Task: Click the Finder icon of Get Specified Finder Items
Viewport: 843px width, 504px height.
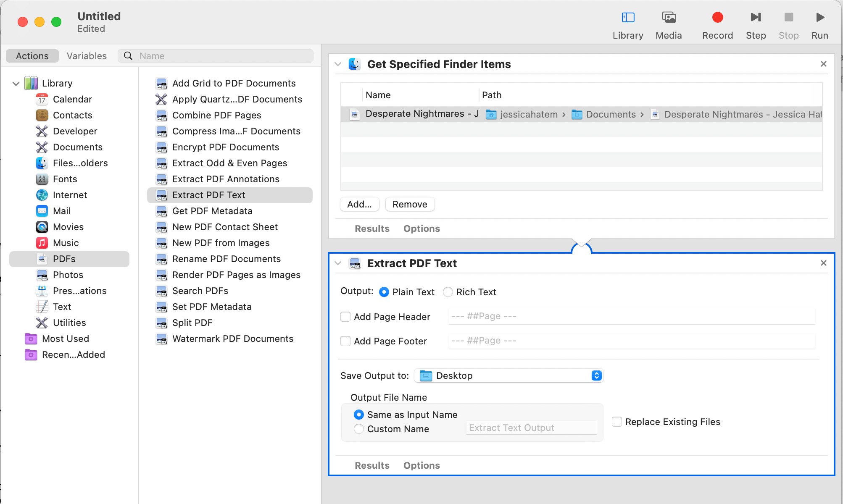Action: pos(355,64)
